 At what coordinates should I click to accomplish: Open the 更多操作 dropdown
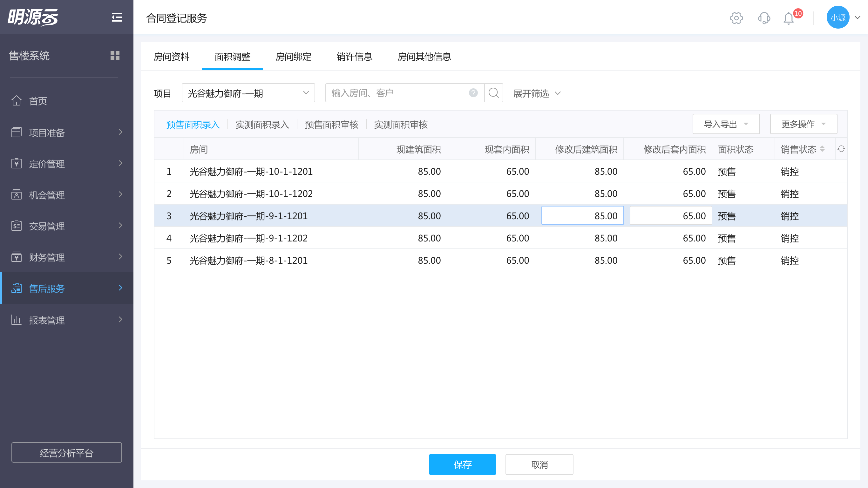pos(803,124)
